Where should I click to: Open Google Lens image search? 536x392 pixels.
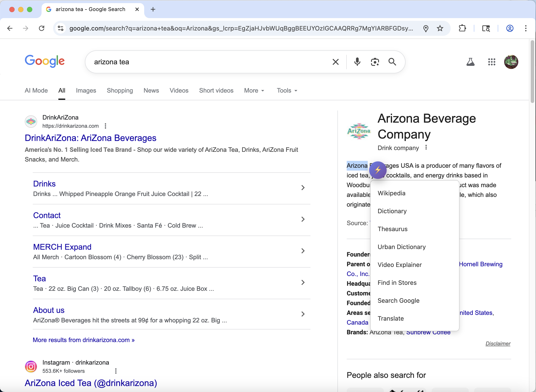[375, 62]
